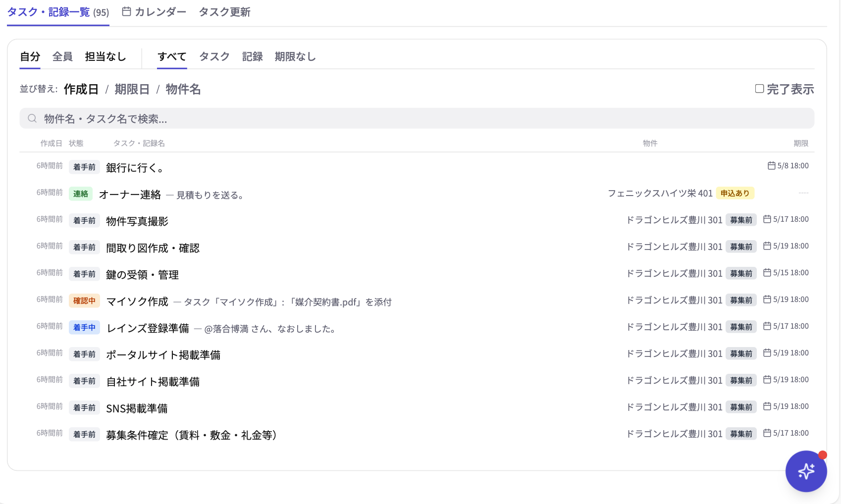This screenshot has width=841, height=504.
Task: Open the タスク更新 tab
Action: (x=224, y=12)
